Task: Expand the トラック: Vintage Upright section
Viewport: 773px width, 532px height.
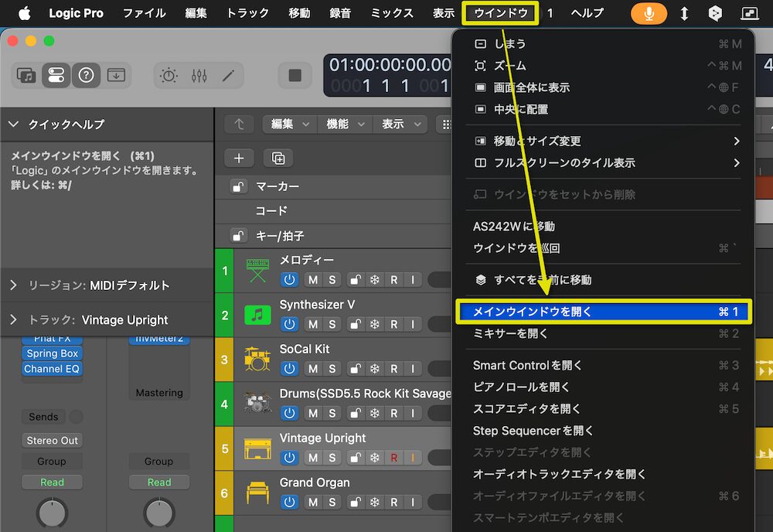Action: click(x=14, y=320)
